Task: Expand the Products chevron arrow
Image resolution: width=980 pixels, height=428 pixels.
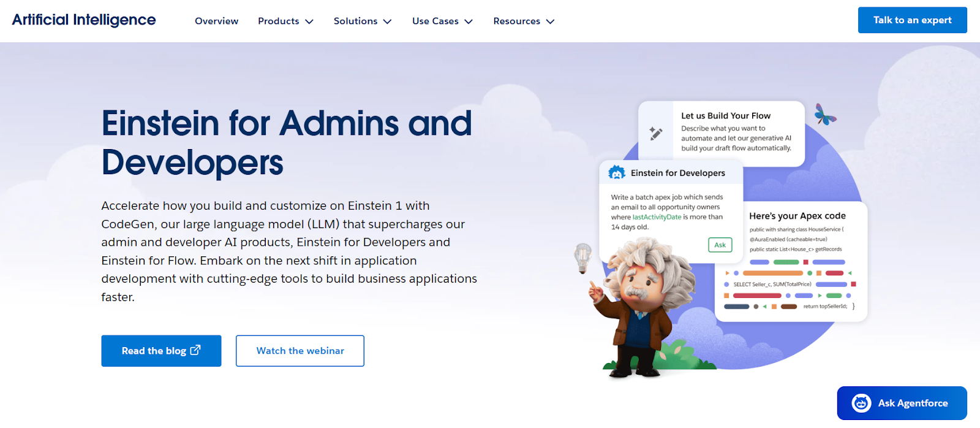Action: click(x=309, y=21)
